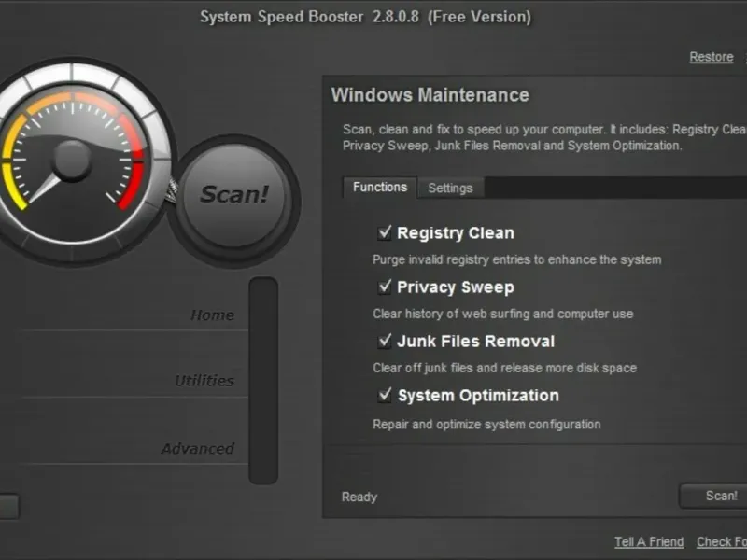Viewport: 747px width, 560px height.
Task: Open the Home section
Action: pyautogui.click(x=212, y=315)
